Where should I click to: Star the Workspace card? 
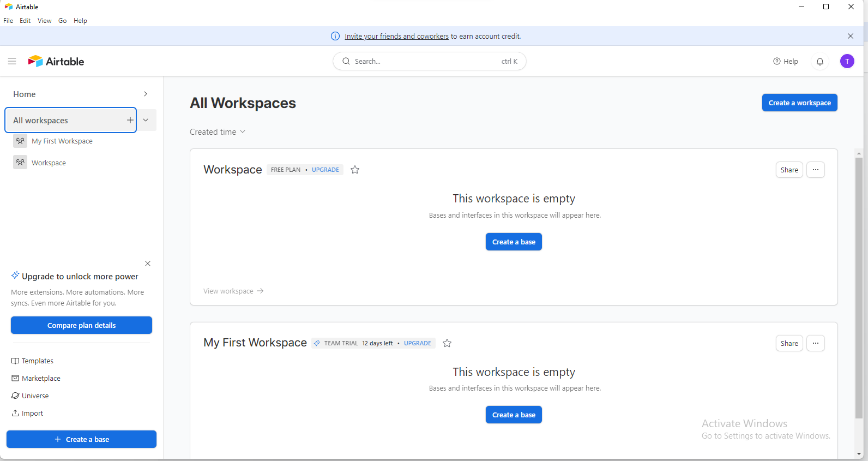pyautogui.click(x=355, y=170)
